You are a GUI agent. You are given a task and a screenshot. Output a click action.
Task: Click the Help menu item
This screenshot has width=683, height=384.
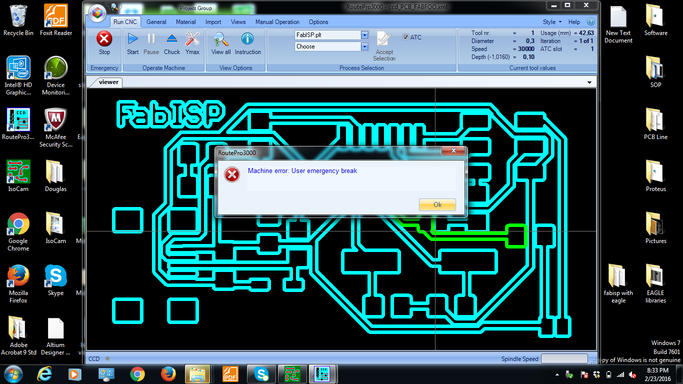click(x=574, y=22)
